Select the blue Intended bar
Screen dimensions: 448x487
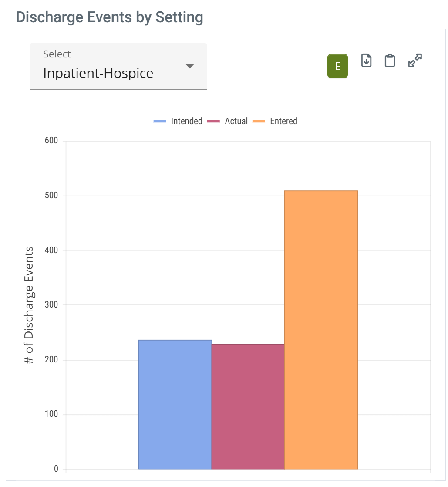pos(175,404)
